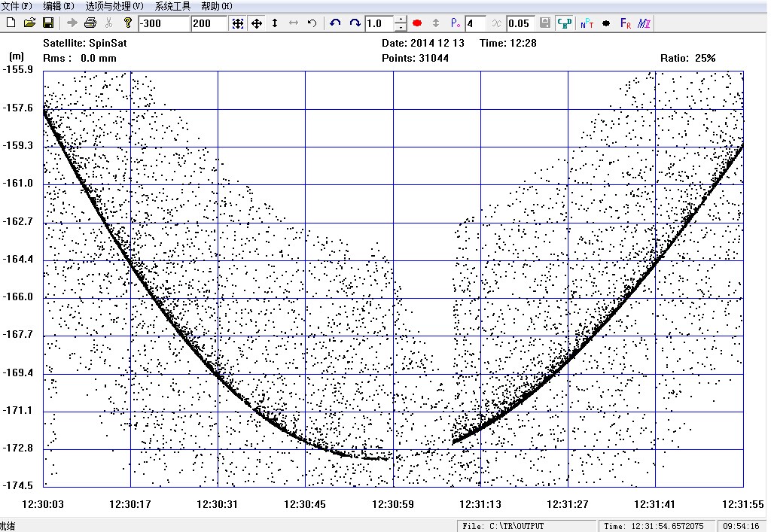Open the 编辑(E) menu
Viewport: 771px width, 532px height.
[59, 6]
